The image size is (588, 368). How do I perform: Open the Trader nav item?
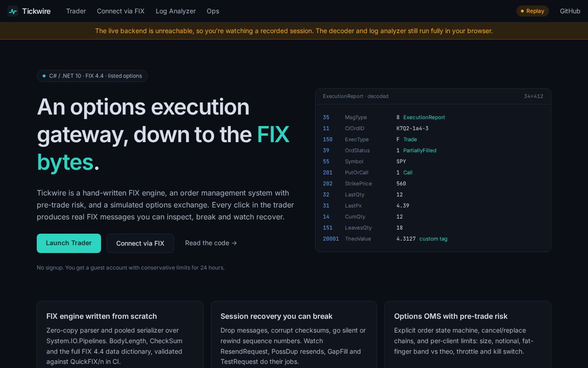(76, 11)
